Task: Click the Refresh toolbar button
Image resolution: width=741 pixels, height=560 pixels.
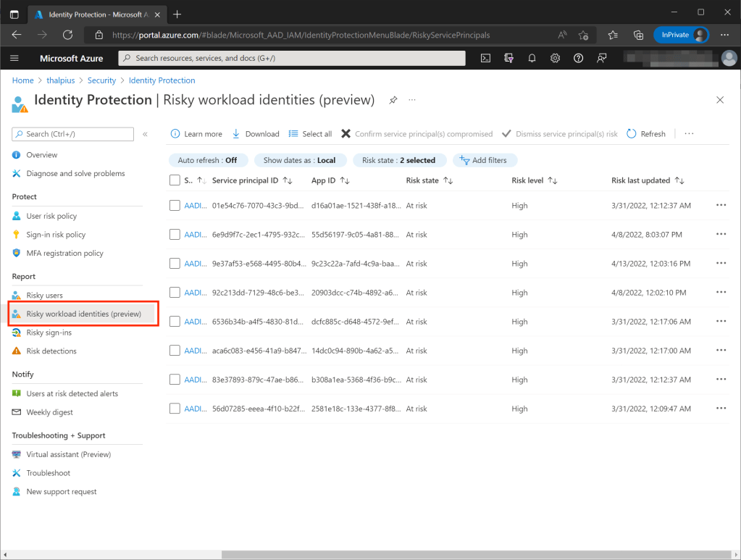Action: point(646,134)
